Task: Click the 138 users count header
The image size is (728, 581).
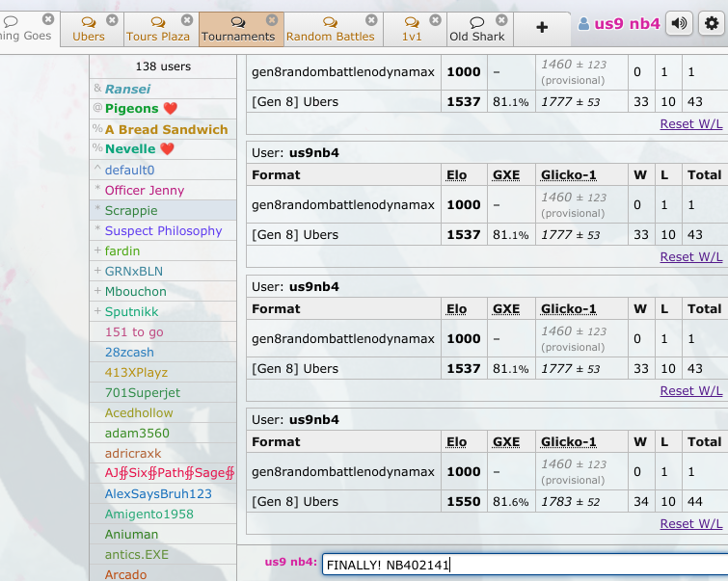Action: click(x=163, y=66)
